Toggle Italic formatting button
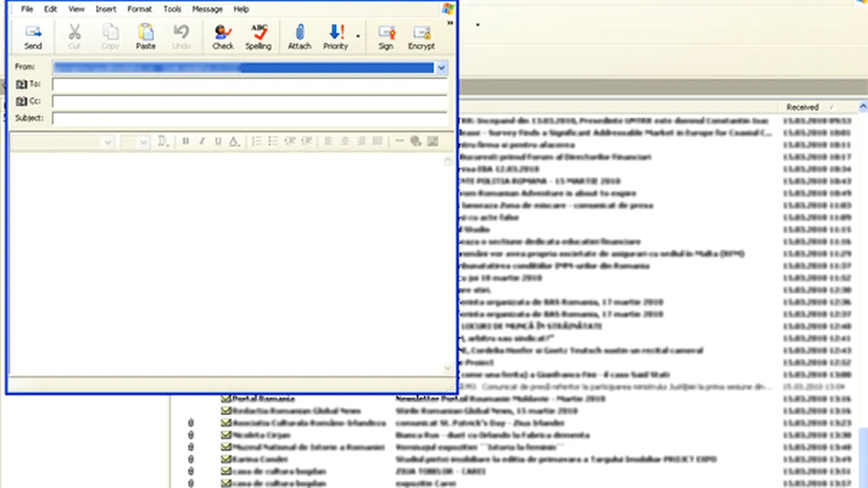Screen dimensions: 868x488 201,141
